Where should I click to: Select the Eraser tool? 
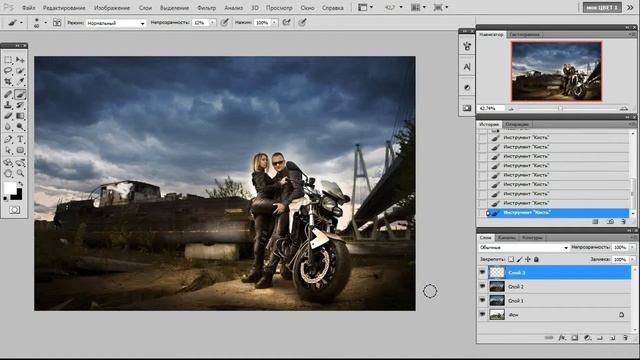click(8, 116)
